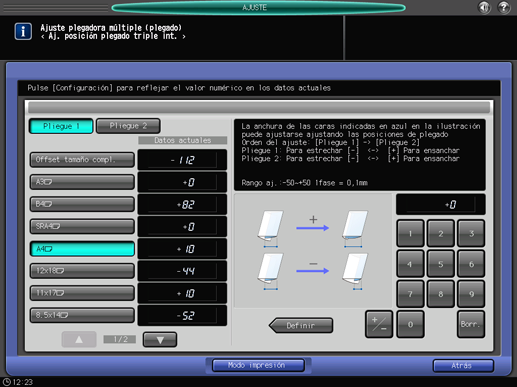517x387 pixels.
Task: Select Offset tamaño compl. button
Action: point(82,160)
